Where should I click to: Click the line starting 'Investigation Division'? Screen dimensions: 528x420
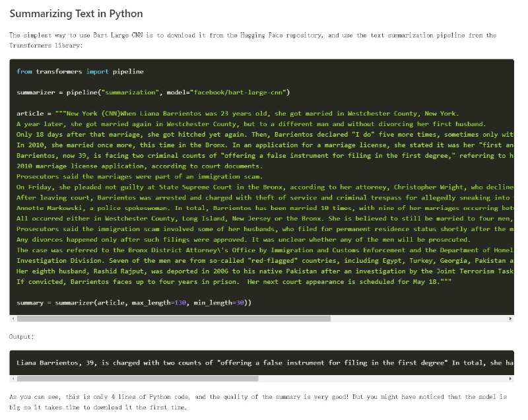point(265,261)
